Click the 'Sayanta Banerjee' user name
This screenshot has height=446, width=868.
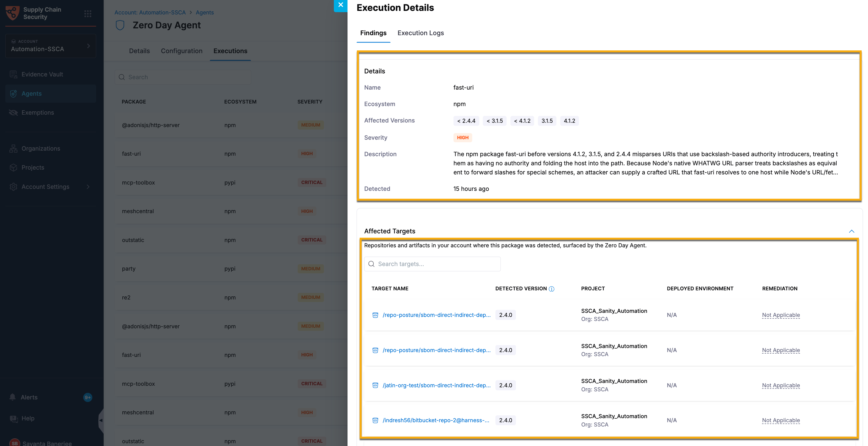(x=47, y=443)
